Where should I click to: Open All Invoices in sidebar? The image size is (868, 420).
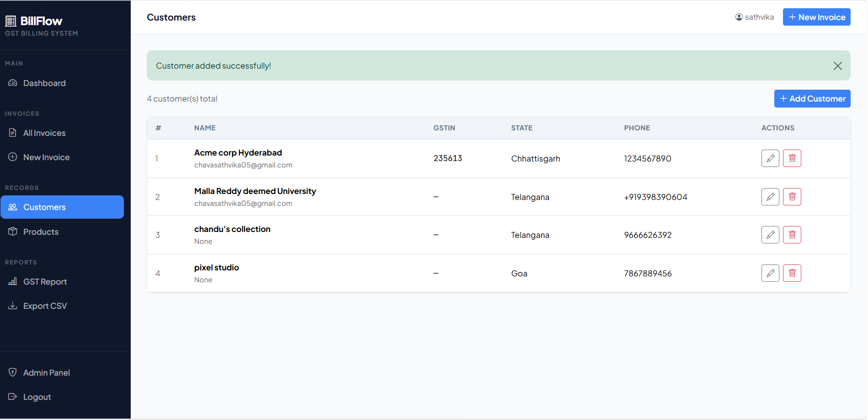(x=62, y=133)
